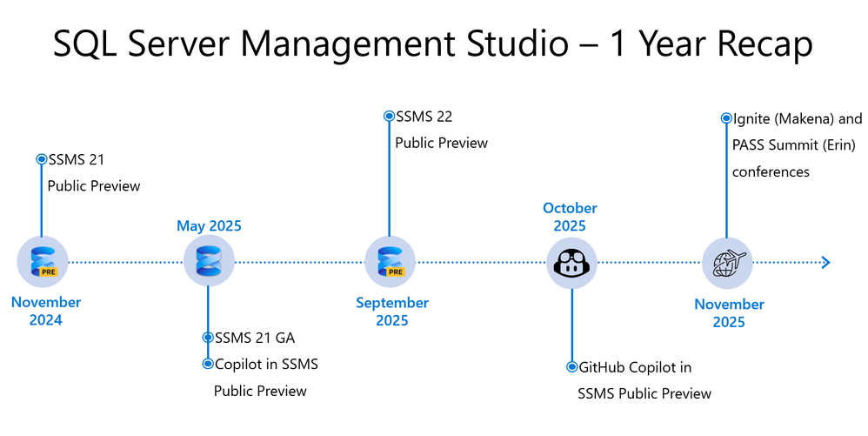Click the SSMS preview icon above September 2025
Screen dimensions: 868x436
click(391, 262)
